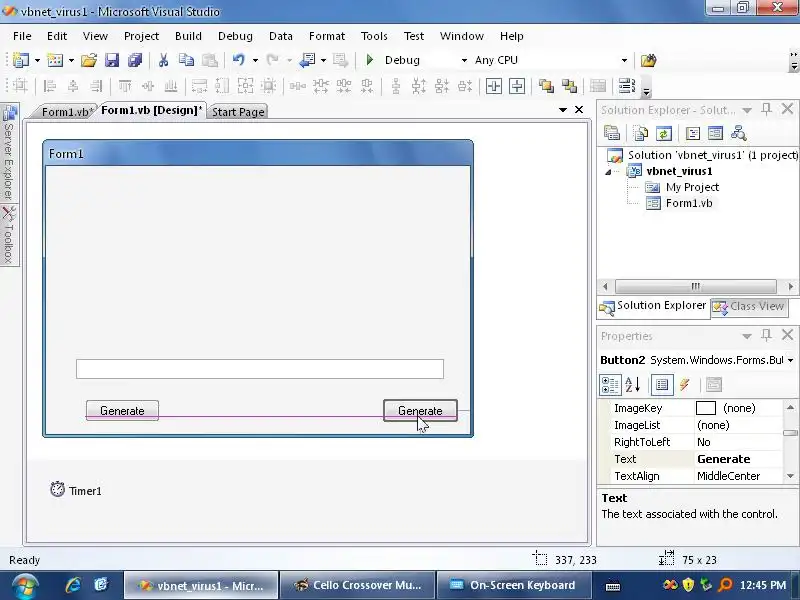Open the active files dropdown arrow beside tabs
This screenshot has height=600, width=800.
coord(563,110)
